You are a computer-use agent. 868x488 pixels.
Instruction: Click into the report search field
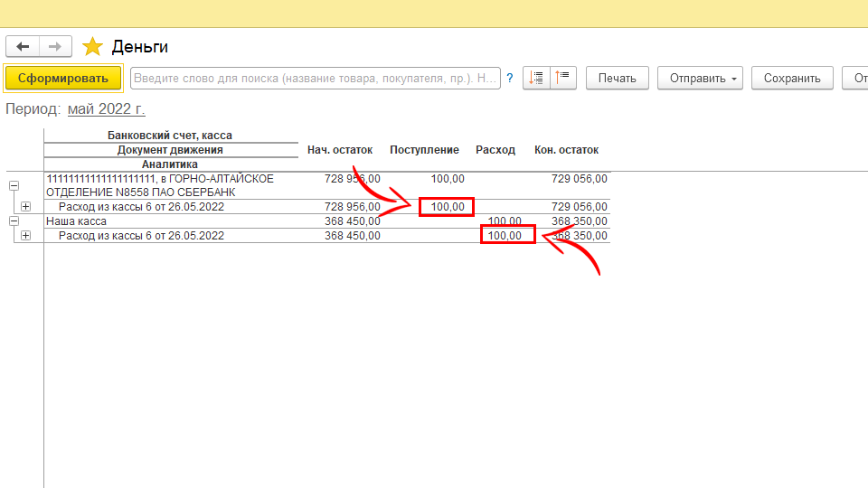(315, 78)
